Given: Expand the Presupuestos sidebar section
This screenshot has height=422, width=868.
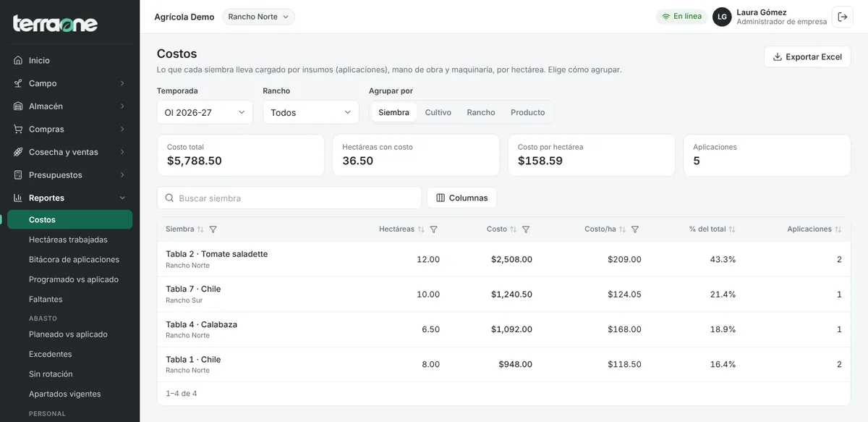Looking at the screenshot, I should coord(69,175).
